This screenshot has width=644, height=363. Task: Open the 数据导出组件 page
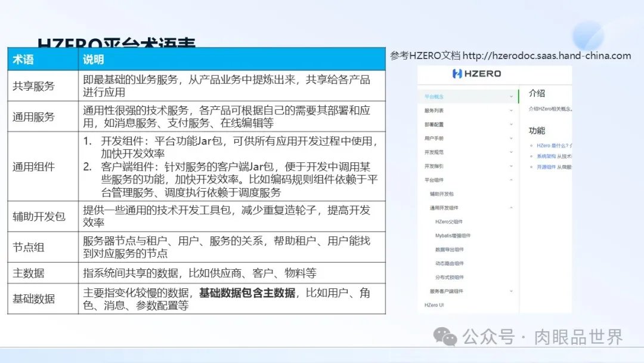[449, 250]
